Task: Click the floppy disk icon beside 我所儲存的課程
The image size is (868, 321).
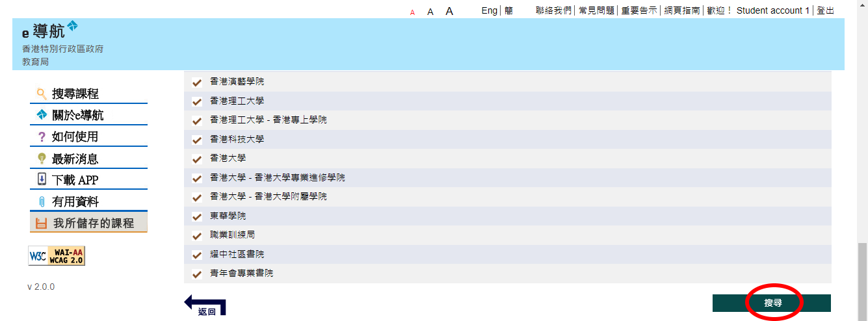Action: [42, 224]
